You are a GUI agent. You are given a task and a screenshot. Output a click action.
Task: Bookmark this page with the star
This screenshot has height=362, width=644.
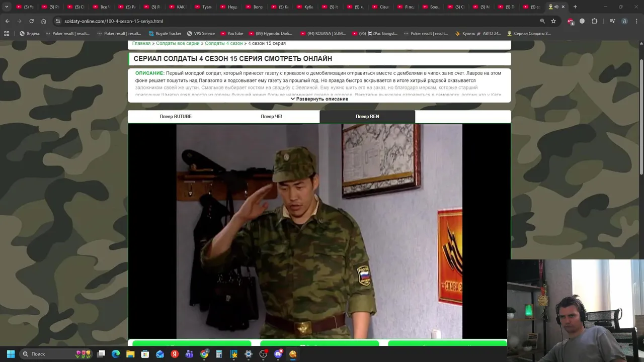pos(553,21)
